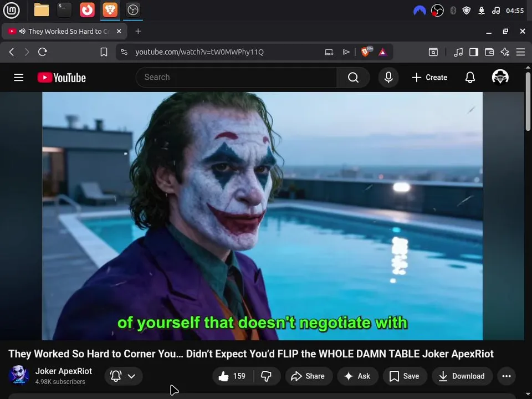The width and height of the screenshot is (532, 399).
Task: Open the tab search button in toolbar
Action: click(433, 52)
